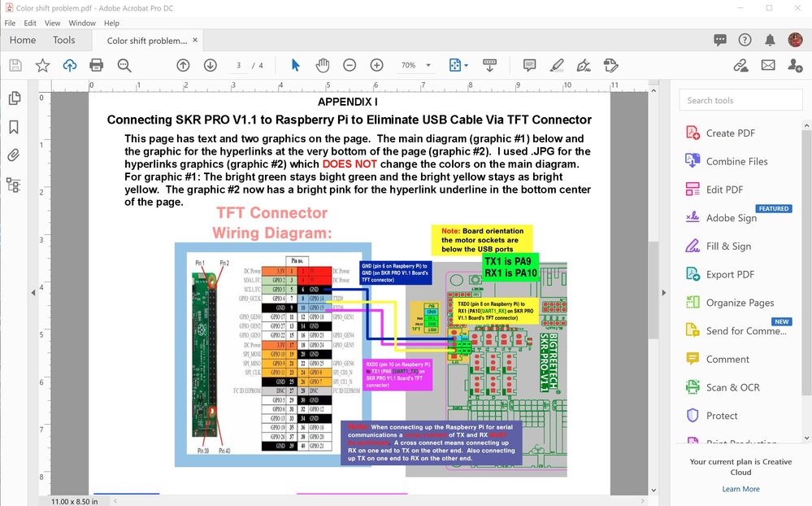Viewport: 812px width, 506px height.
Task: Open the Model Tree panel icon
Action: click(x=14, y=185)
